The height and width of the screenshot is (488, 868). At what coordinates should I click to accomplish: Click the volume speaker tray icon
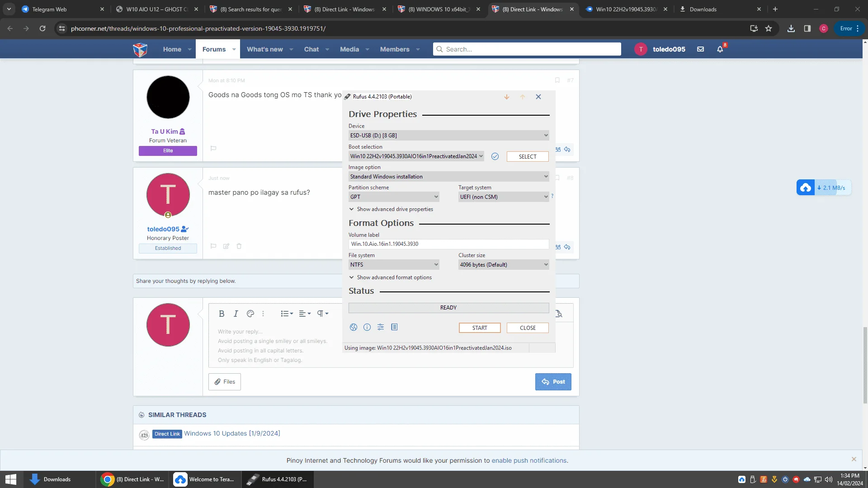[x=829, y=479]
